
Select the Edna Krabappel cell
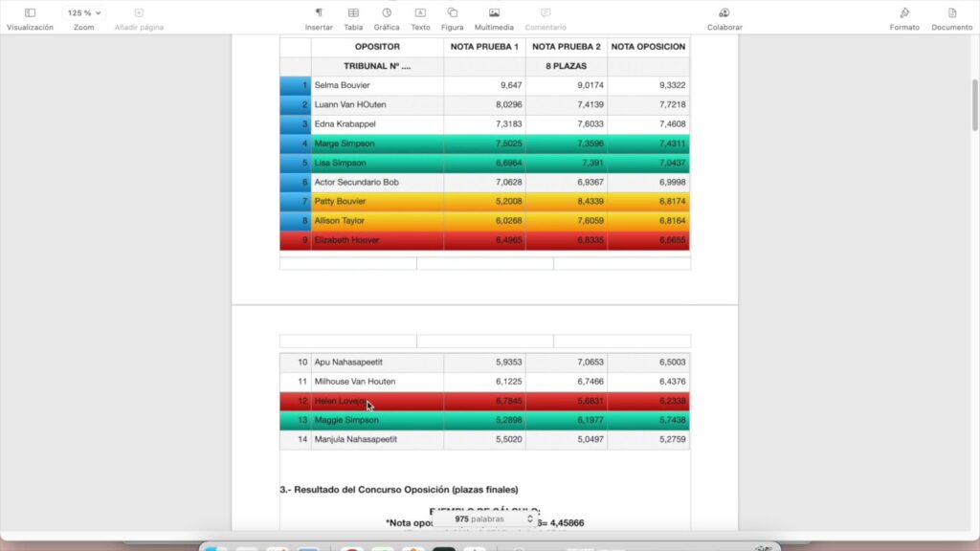coord(377,124)
